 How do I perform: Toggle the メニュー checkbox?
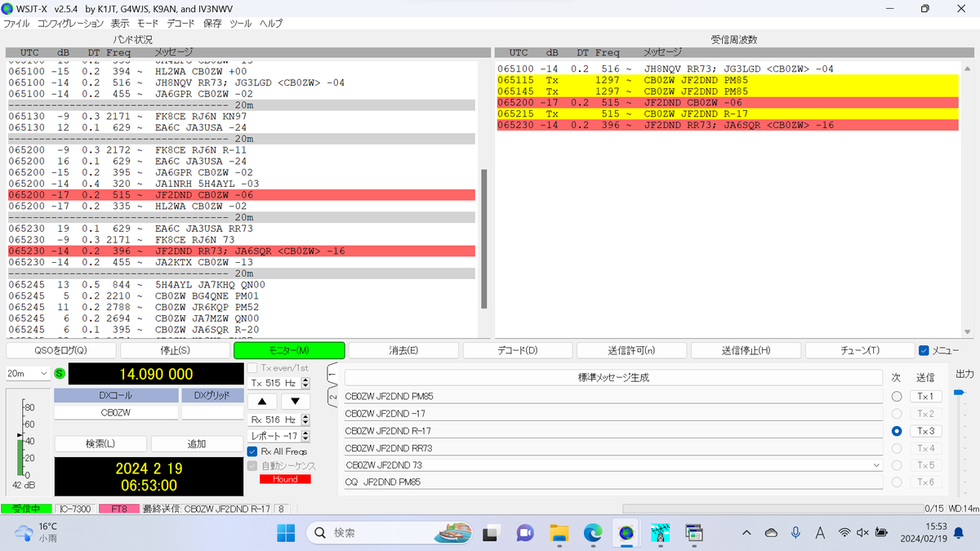click(x=924, y=350)
